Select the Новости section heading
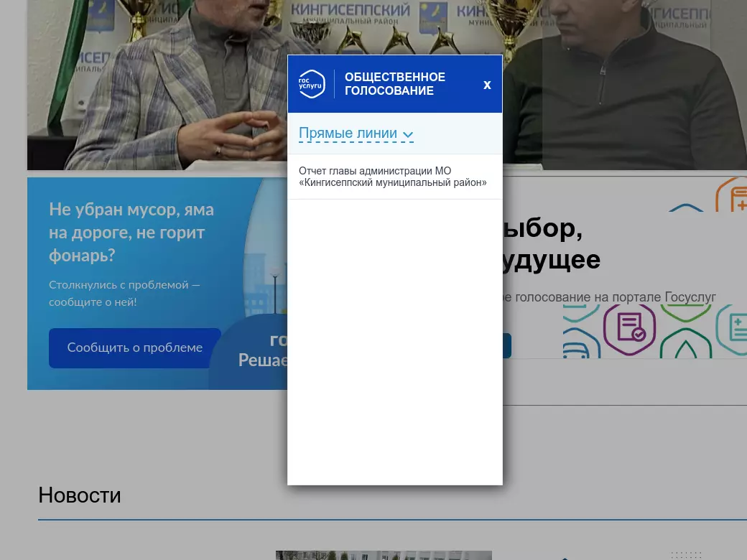Screen dimensions: 747x560 (80, 495)
